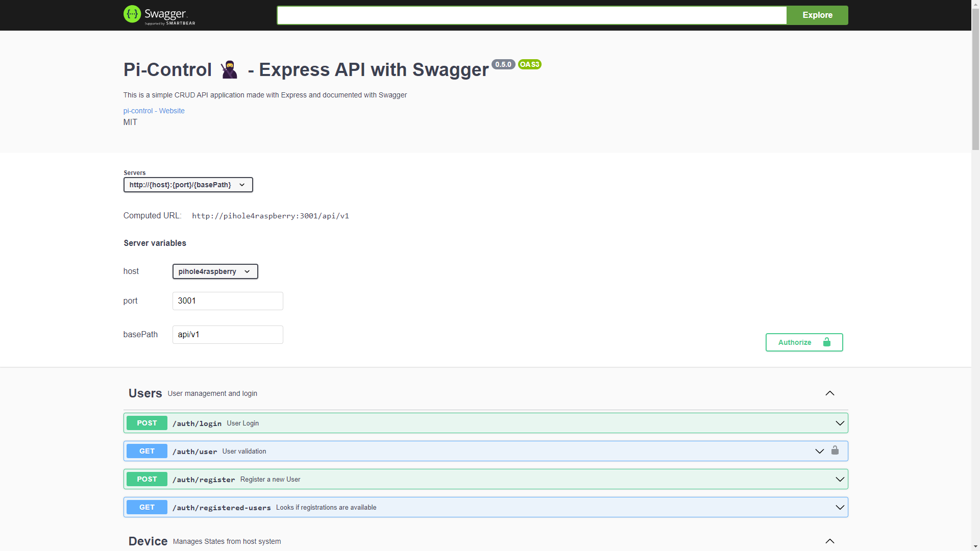This screenshot has height=551, width=980.
Task: Click the spec URL search box
Action: 531,15
